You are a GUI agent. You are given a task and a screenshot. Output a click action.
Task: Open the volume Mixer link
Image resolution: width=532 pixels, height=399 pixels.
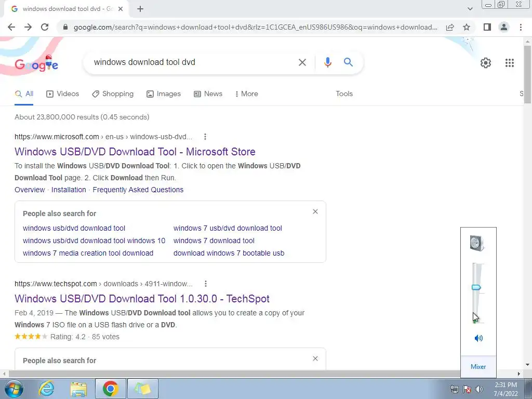(x=478, y=366)
